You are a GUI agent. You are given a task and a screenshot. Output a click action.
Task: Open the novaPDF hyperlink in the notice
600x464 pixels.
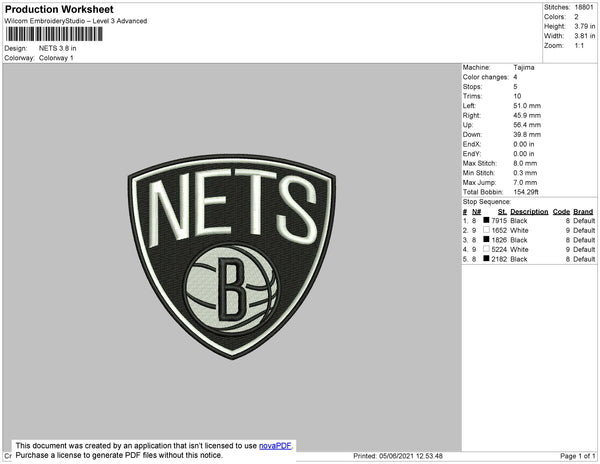click(275, 446)
